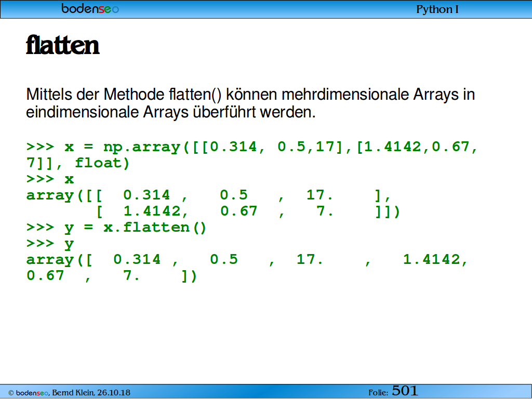Click the bodenseo logo in header
Image resolution: width=532 pixels, height=399 pixels.
coord(90,8)
